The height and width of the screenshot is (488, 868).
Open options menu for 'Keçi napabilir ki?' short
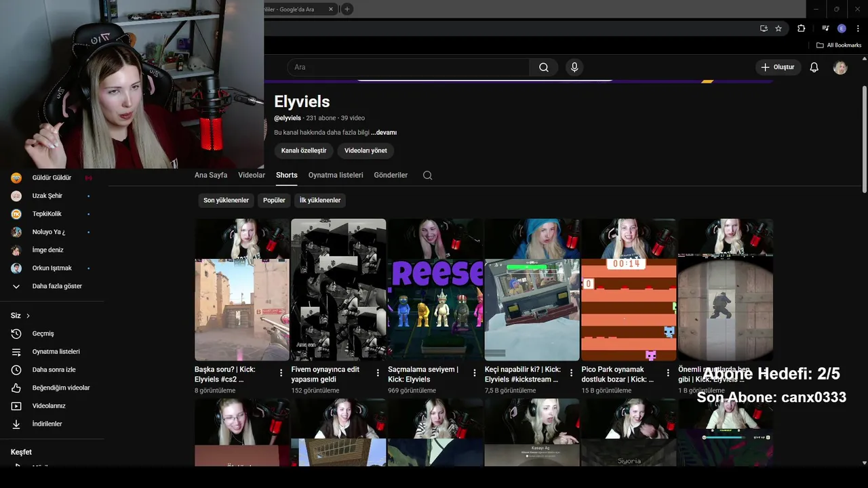click(572, 373)
